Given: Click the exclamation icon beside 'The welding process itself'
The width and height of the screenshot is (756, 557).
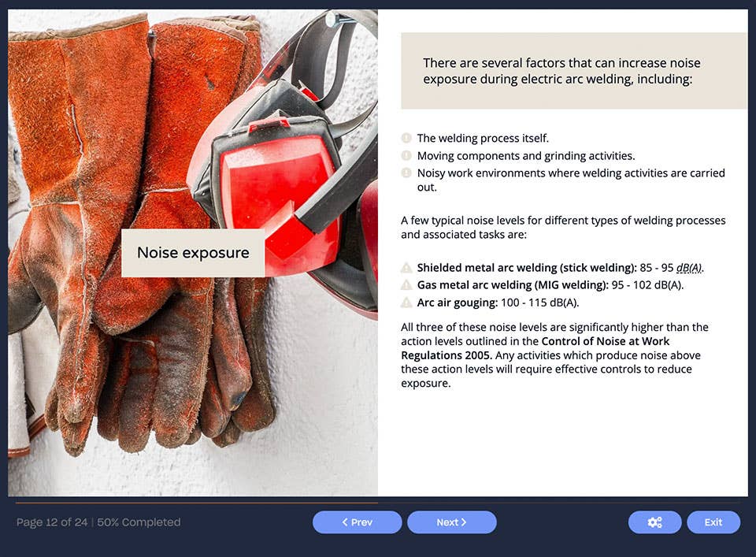Looking at the screenshot, I should 406,138.
